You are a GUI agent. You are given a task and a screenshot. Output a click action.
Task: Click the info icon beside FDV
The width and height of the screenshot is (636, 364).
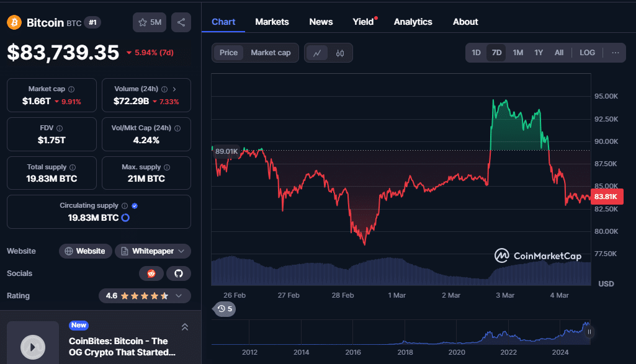point(60,128)
